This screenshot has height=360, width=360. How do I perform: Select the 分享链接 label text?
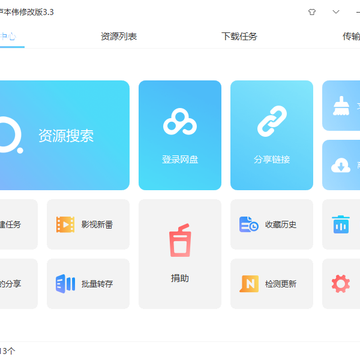click(x=272, y=160)
